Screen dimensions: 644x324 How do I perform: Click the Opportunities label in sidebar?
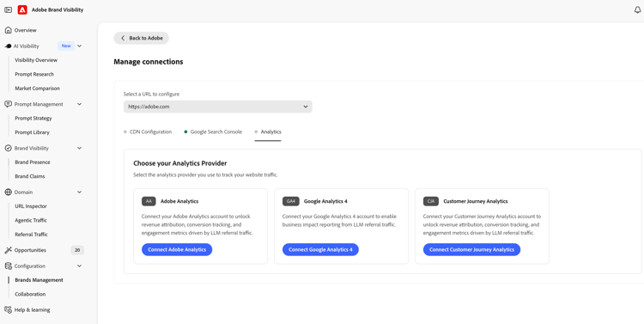tap(30, 250)
